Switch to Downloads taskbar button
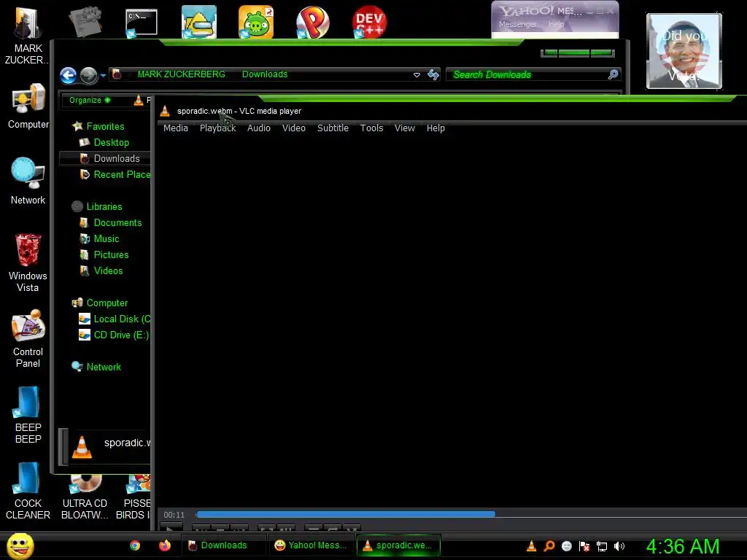Viewport: 747px width, 560px height. [x=223, y=545]
